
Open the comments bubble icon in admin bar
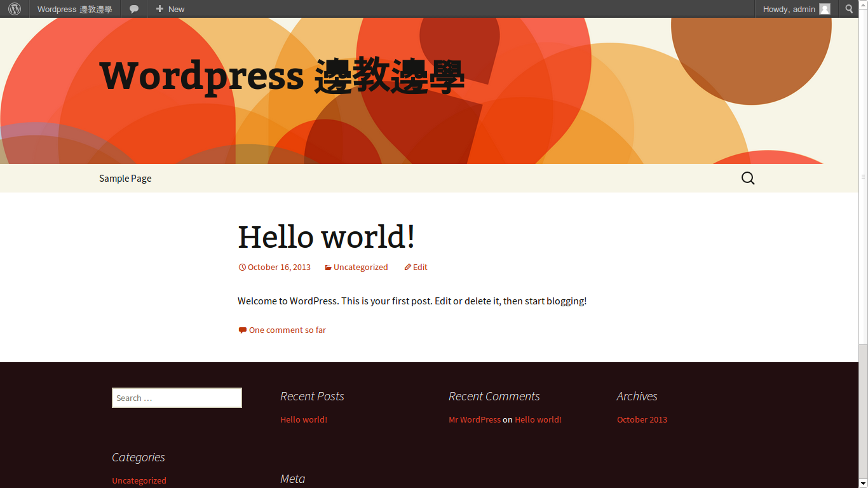[134, 9]
